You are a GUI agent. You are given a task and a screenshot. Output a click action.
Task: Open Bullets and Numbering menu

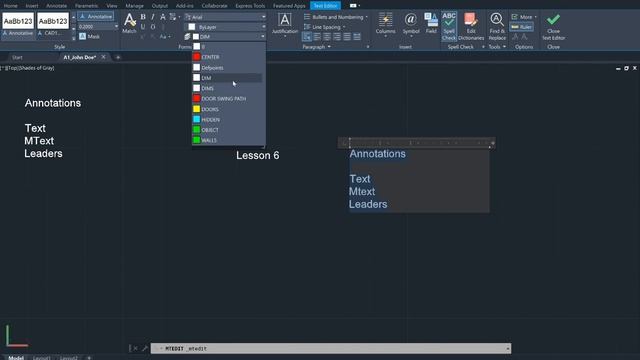[x=336, y=17]
